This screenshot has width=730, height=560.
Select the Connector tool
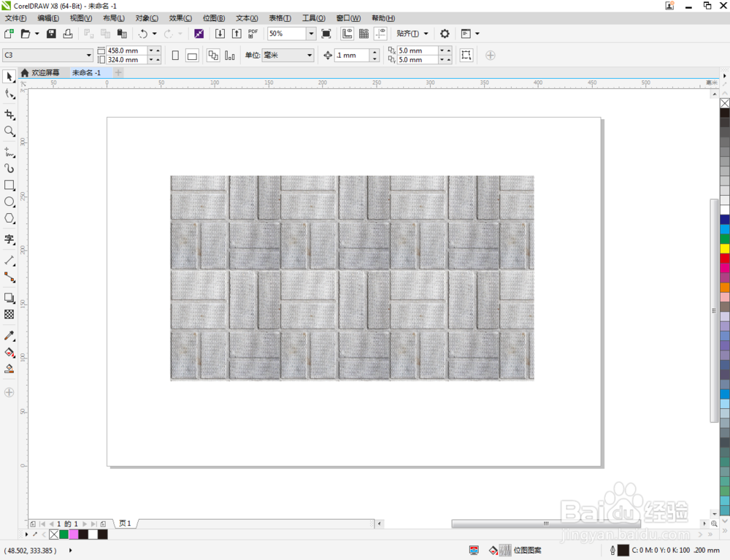click(9, 277)
